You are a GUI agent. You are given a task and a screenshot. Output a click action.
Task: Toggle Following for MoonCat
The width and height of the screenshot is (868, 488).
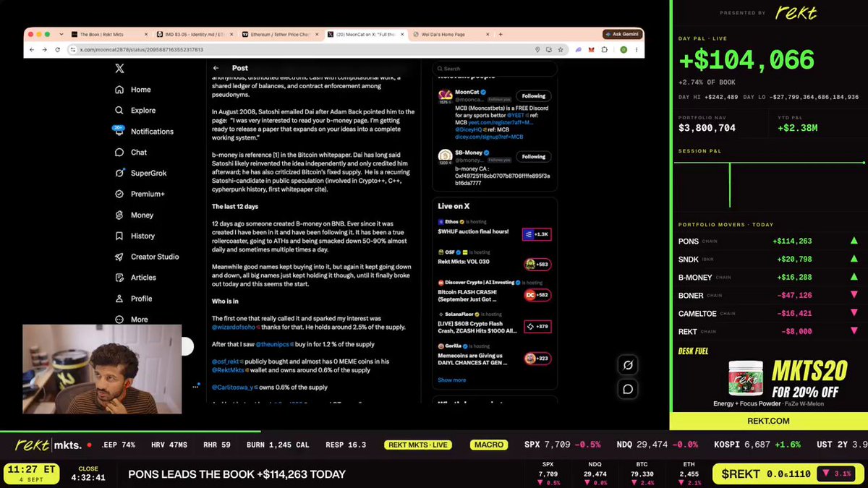coord(534,95)
